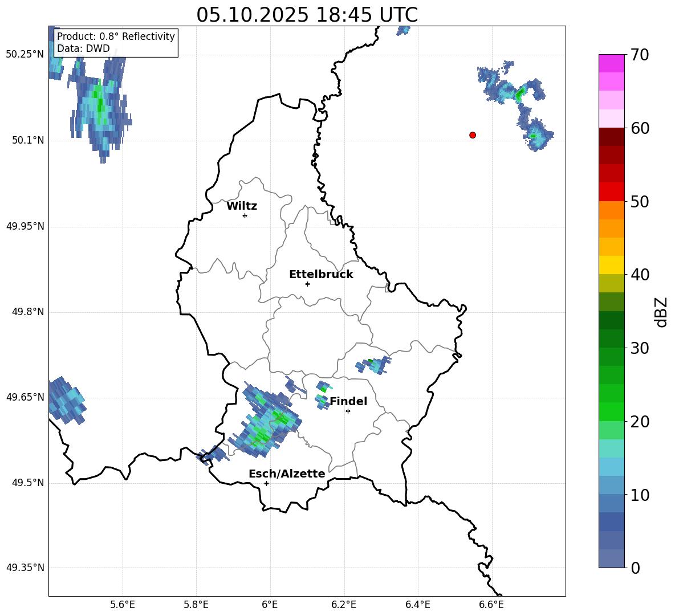The height and width of the screenshot is (616, 675).
Task: Click the title '05.10.2025 18:45 UTC'
Action: point(307,15)
